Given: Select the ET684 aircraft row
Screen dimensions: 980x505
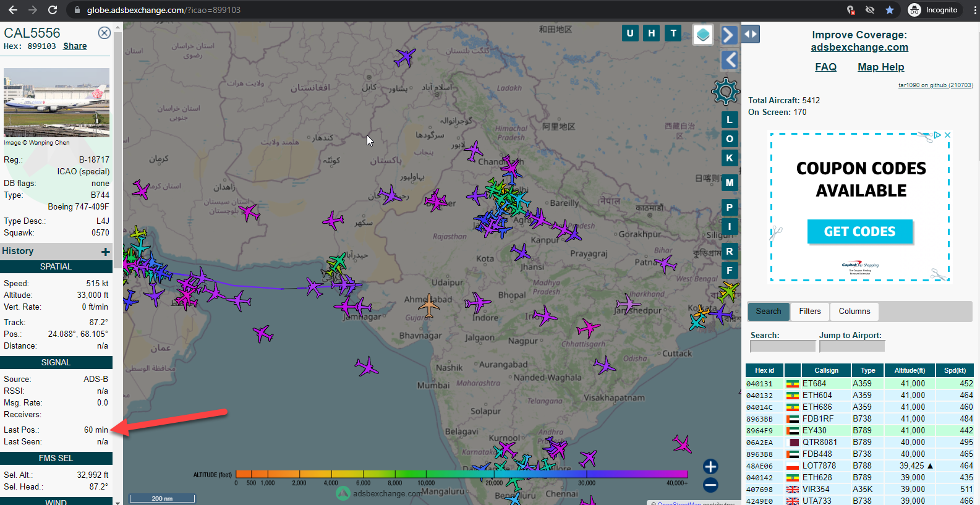Looking at the screenshot, I should (x=859, y=384).
